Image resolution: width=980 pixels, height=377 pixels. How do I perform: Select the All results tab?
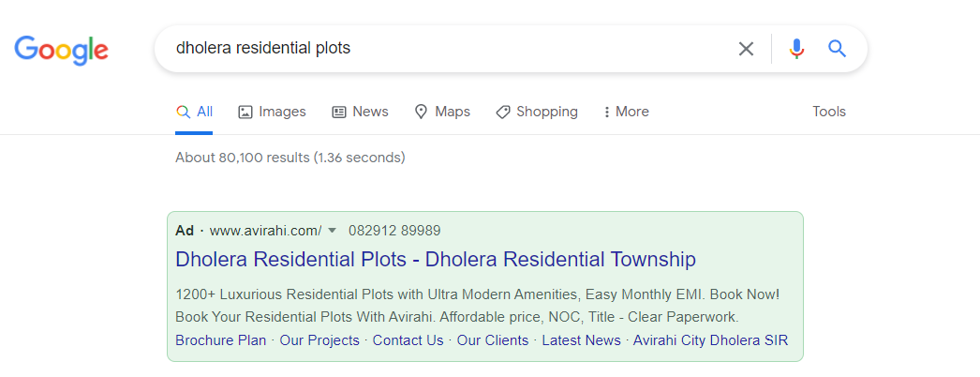194,112
